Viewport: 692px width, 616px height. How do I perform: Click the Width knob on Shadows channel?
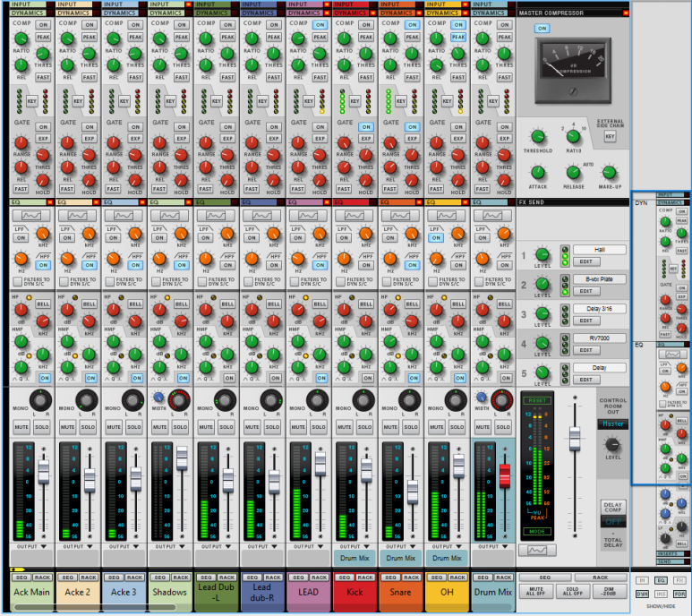[x=158, y=398]
